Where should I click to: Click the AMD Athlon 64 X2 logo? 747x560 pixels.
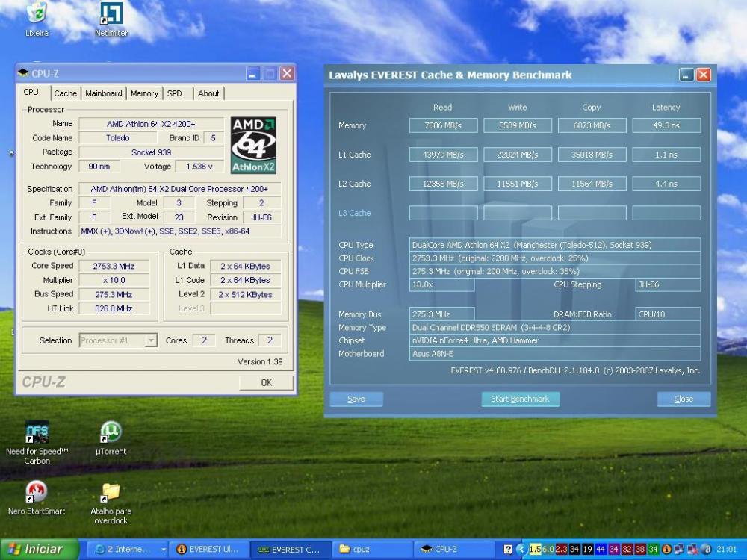[253, 145]
